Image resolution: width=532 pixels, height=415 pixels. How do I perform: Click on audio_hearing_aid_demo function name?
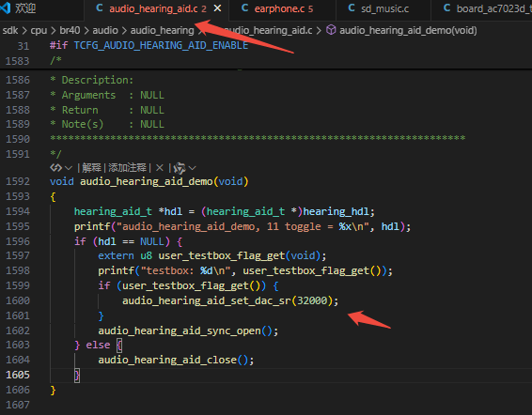(x=147, y=181)
